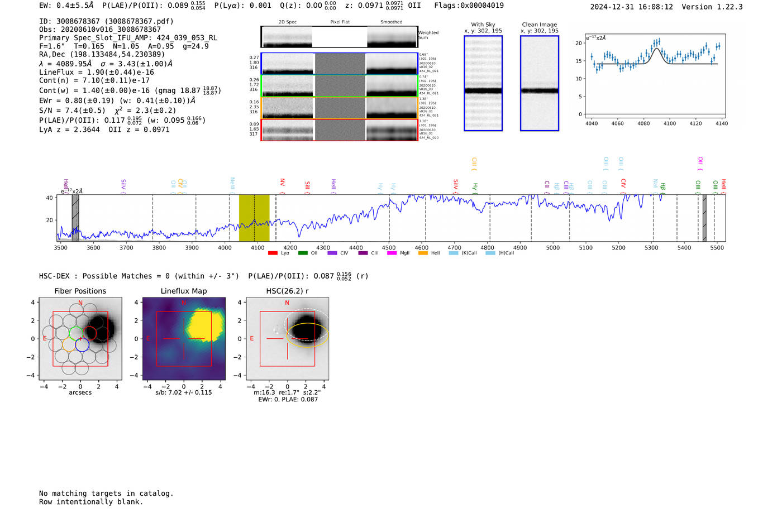782x532 pixels.
Task: Select the yellow highlighted band near 4100 Å
Action: (x=254, y=218)
